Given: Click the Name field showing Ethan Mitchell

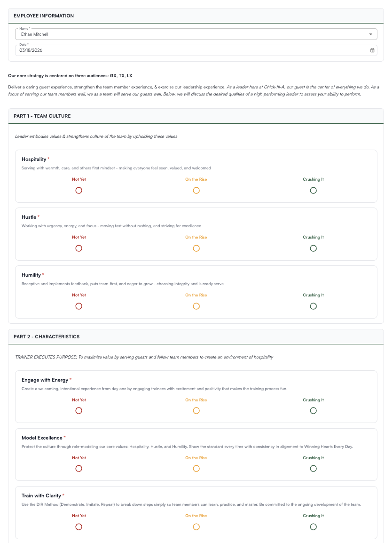Looking at the screenshot, I should [188, 34].
